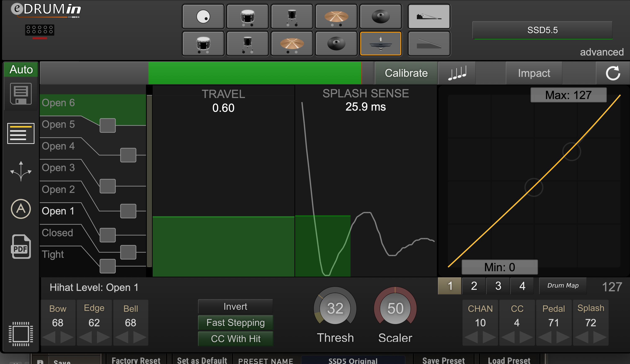Toggle CC With Hit
The height and width of the screenshot is (364, 630).
tap(235, 339)
